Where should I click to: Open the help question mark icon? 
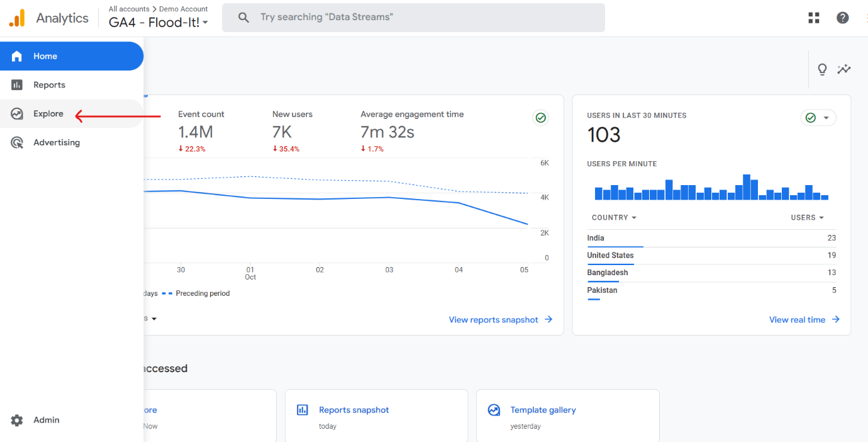tap(843, 18)
